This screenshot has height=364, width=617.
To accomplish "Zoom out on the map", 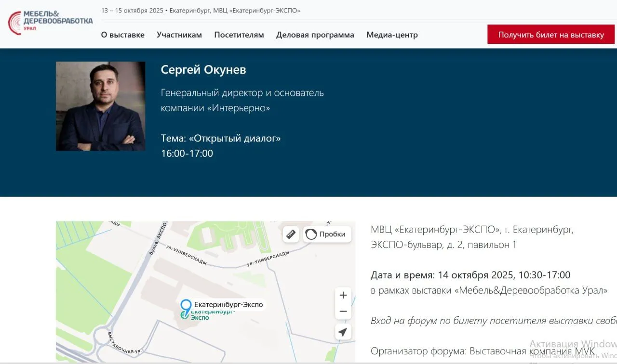I will (x=343, y=312).
